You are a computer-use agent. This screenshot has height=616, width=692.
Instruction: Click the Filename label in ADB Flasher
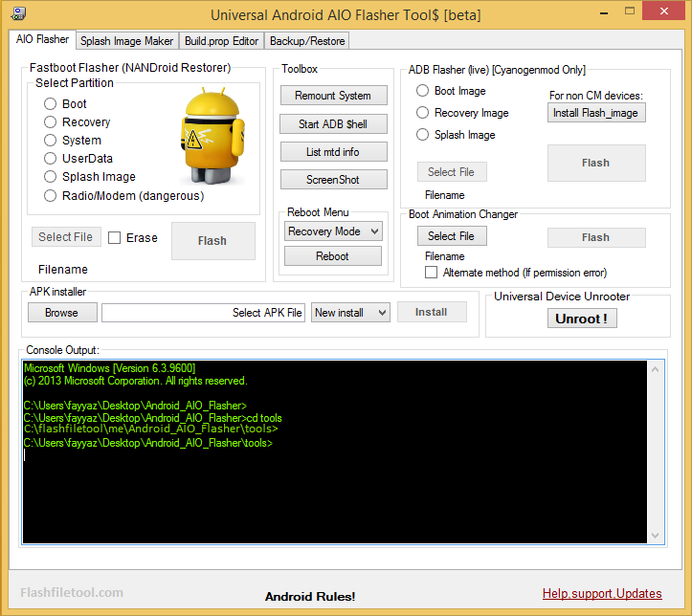point(444,195)
